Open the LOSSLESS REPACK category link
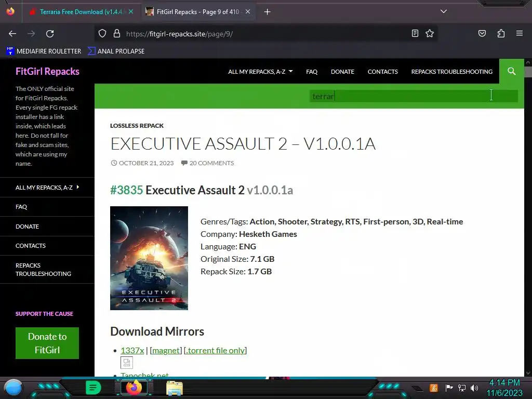The width and height of the screenshot is (532, 399). 137,126
